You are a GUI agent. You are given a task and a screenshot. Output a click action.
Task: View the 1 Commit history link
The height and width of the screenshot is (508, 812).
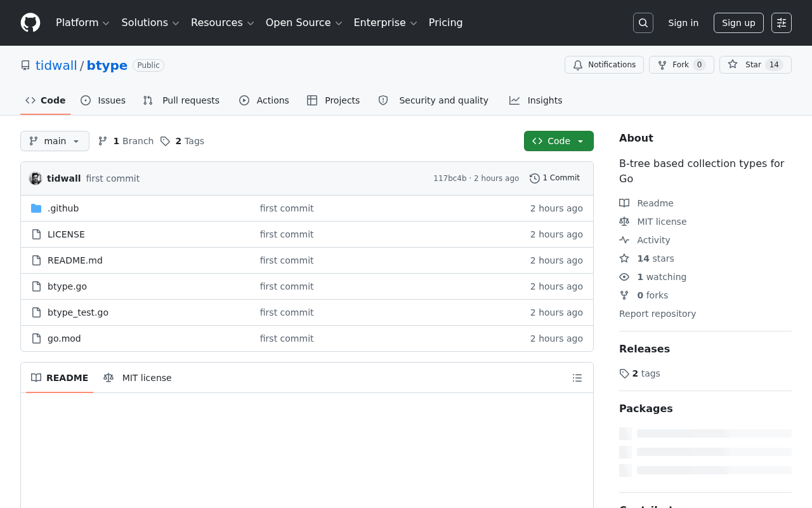[x=555, y=178]
